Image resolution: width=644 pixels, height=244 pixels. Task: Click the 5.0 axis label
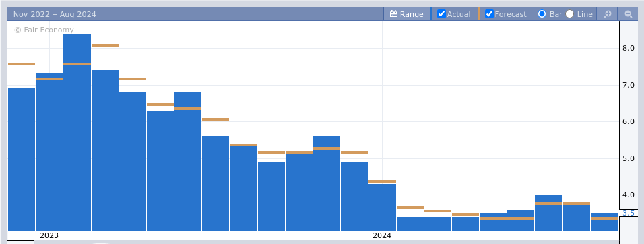coord(629,158)
